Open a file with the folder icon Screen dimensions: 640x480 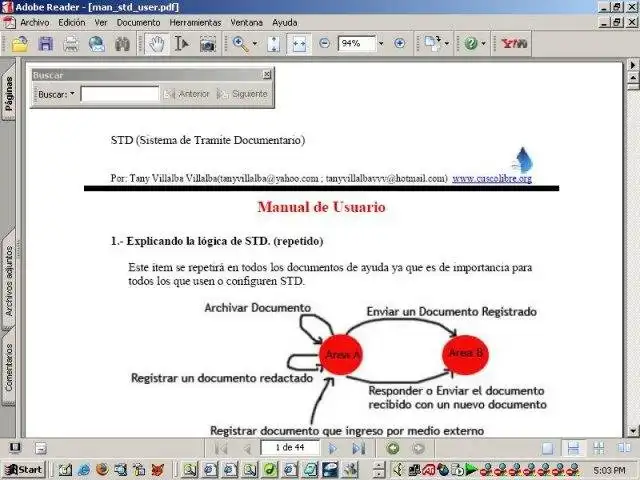[19, 44]
